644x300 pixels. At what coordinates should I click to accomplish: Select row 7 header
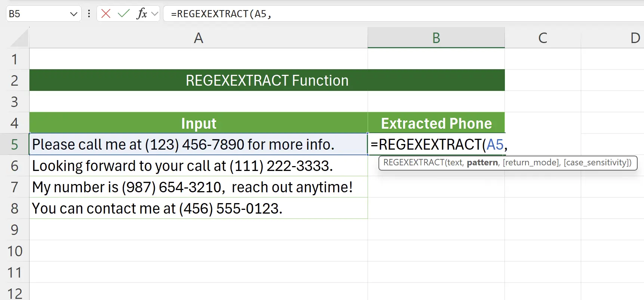point(15,187)
